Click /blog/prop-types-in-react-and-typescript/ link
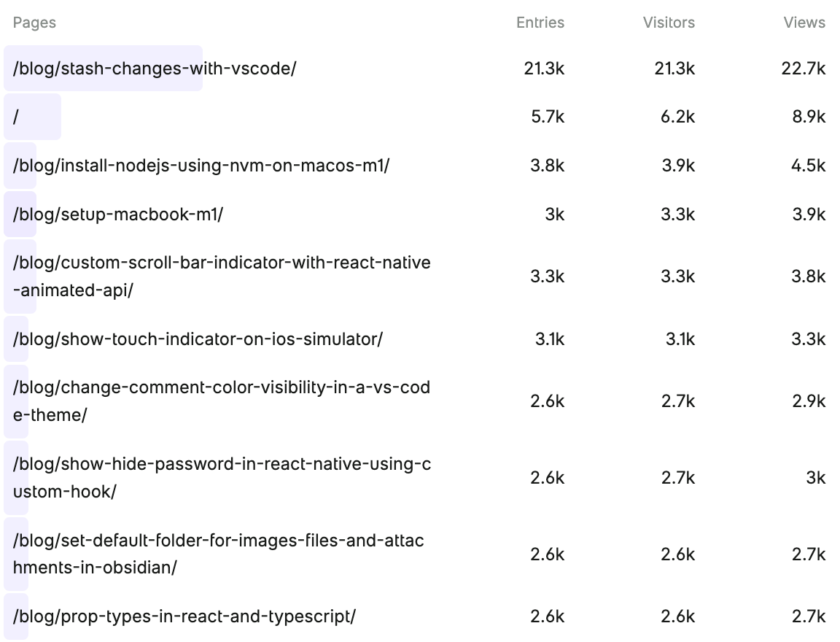This screenshot has height=642, width=840. click(184, 616)
